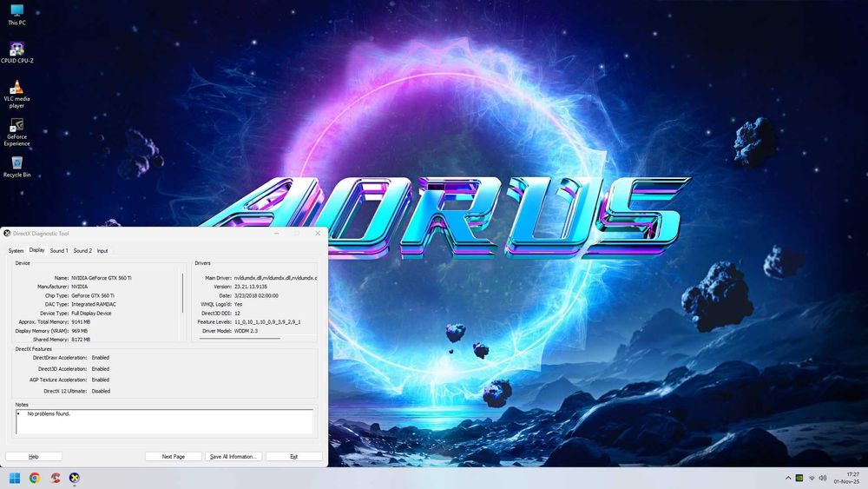The height and width of the screenshot is (489, 868).
Task: Launch CPUID CPU-Z from desktop
Action: click(x=16, y=53)
